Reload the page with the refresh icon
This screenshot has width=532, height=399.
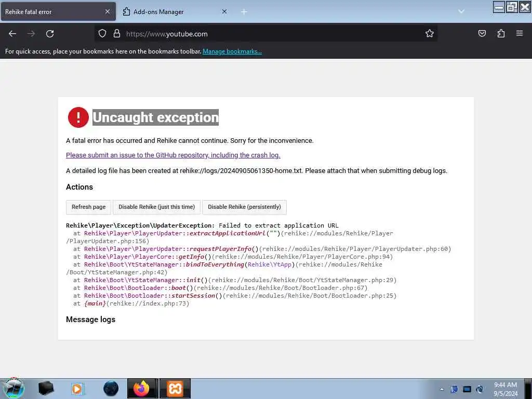(x=50, y=34)
